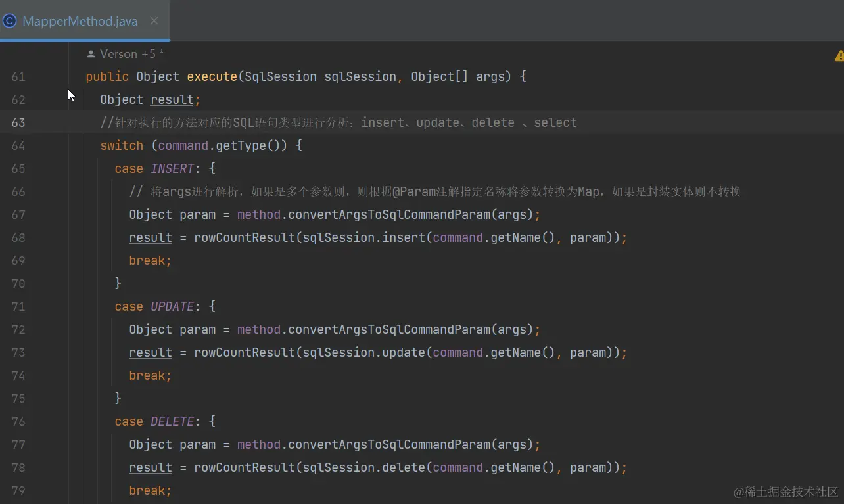Screen dimensions: 844x504
Task: Click sqlSession.delete call on line 78
Action: coord(364,468)
